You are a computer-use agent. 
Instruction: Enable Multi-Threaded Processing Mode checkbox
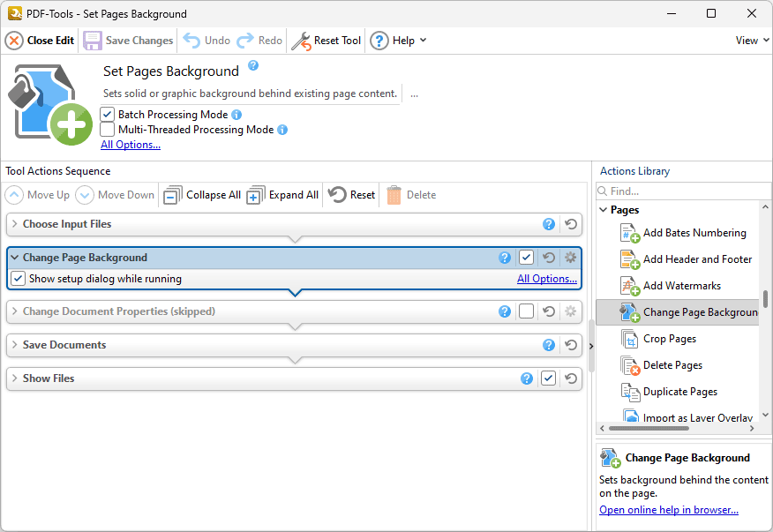107,130
